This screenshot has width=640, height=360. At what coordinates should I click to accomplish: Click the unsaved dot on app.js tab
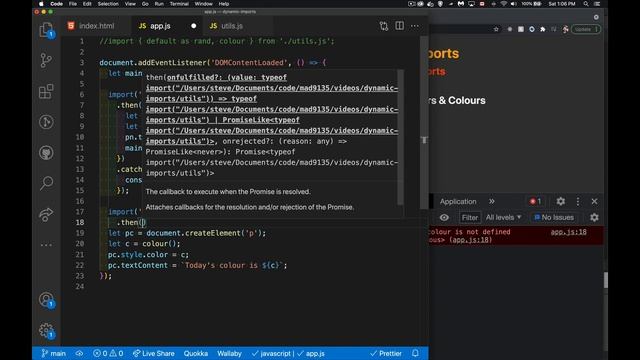193,26
